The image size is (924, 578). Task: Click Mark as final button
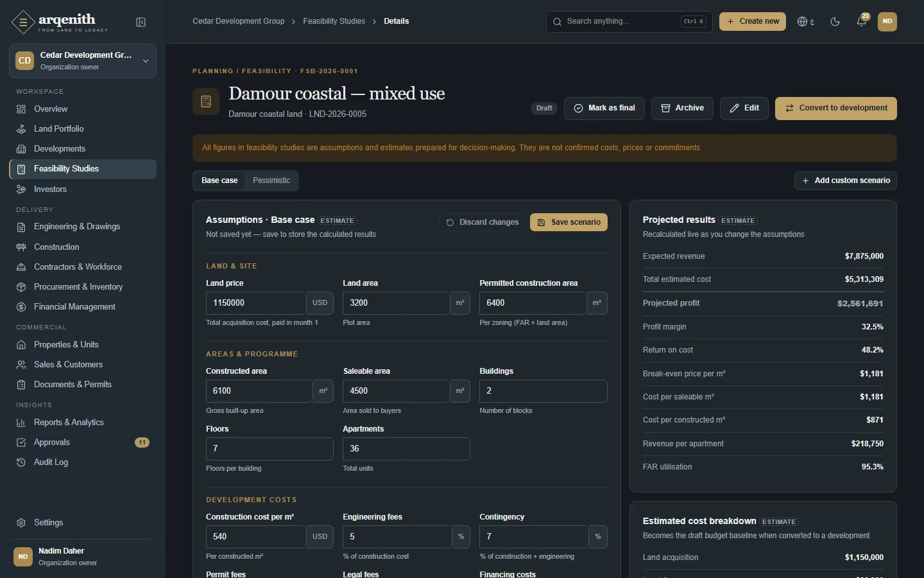(604, 109)
